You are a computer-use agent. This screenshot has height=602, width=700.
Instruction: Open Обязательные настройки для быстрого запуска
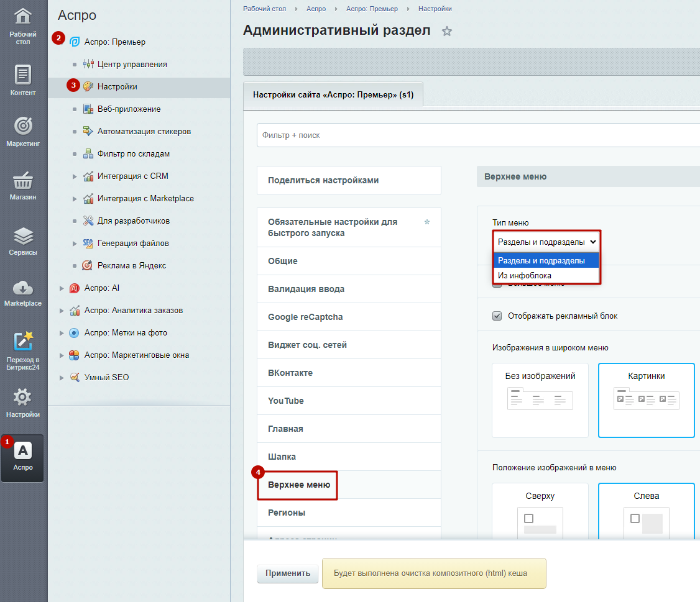pyautogui.click(x=349, y=227)
